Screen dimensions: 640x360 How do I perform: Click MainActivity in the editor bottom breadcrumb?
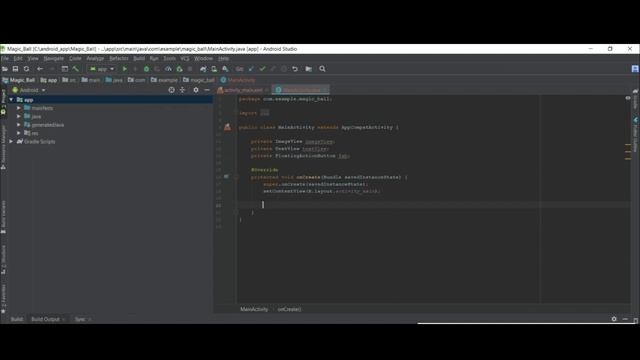[x=254, y=309]
